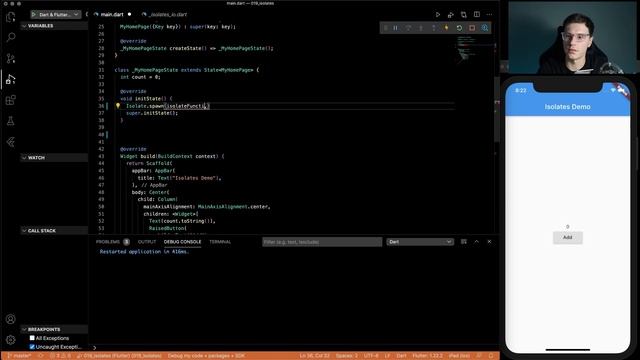Open the Testing flask view

[x=11, y=121]
